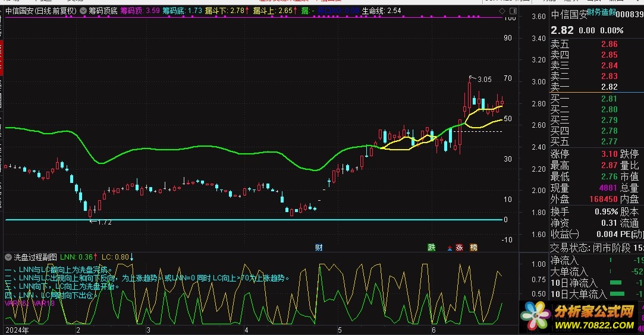The image size is (644, 335).
Task: Click the 最低 value 2.76
Action: (x=610, y=176)
